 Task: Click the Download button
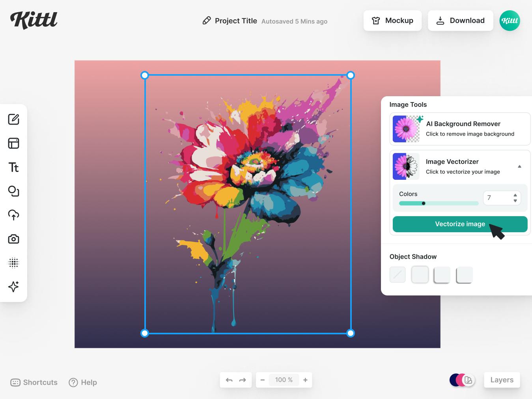point(460,21)
